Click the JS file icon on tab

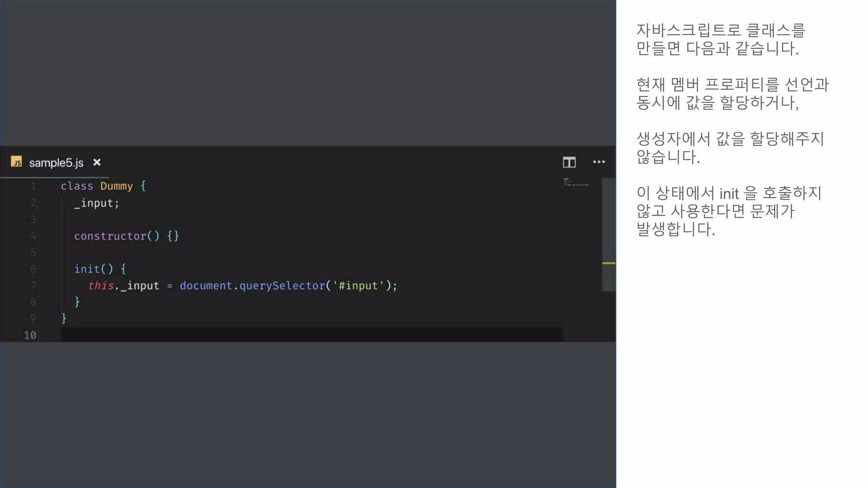tap(17, 162)
